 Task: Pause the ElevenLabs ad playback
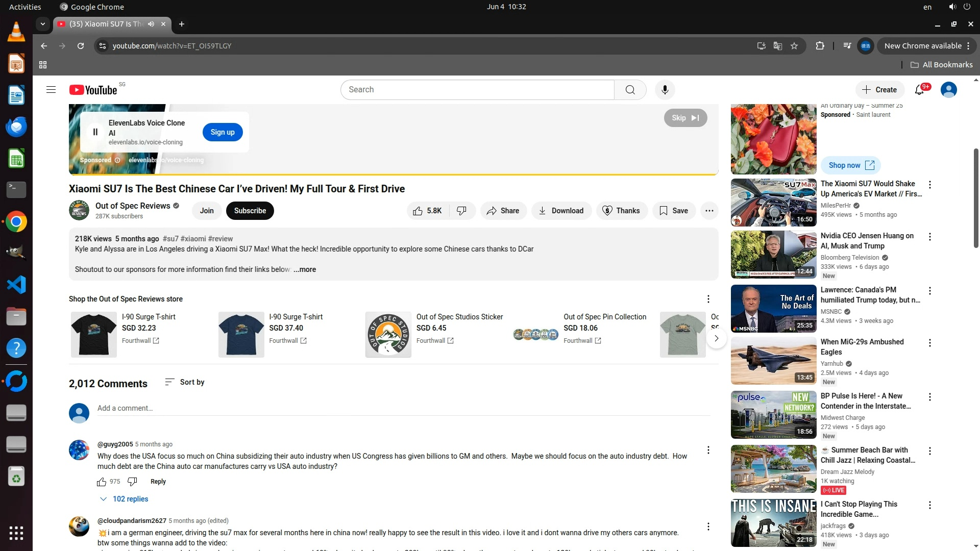pos(95,132)
